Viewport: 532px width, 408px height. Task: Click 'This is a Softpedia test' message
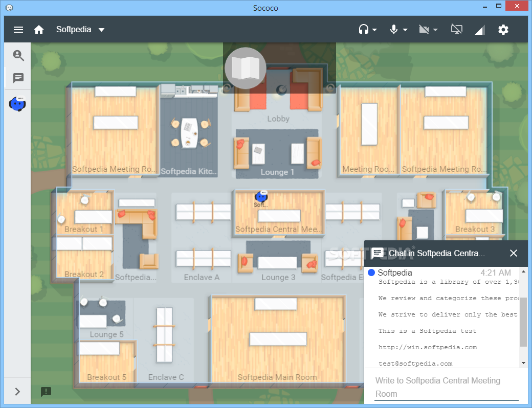pos(428,331)
